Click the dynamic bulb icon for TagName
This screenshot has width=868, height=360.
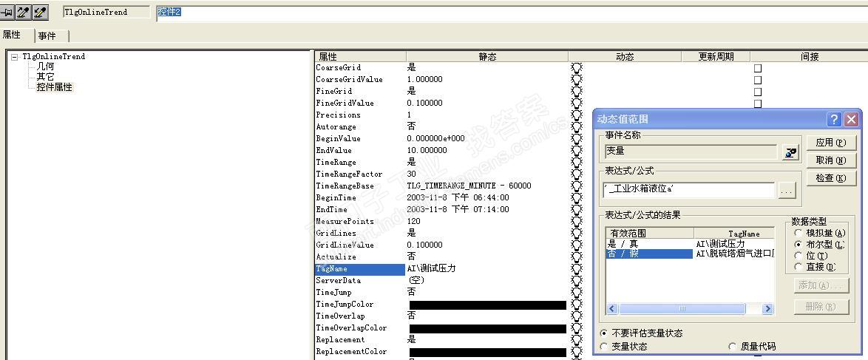point(576,268)
